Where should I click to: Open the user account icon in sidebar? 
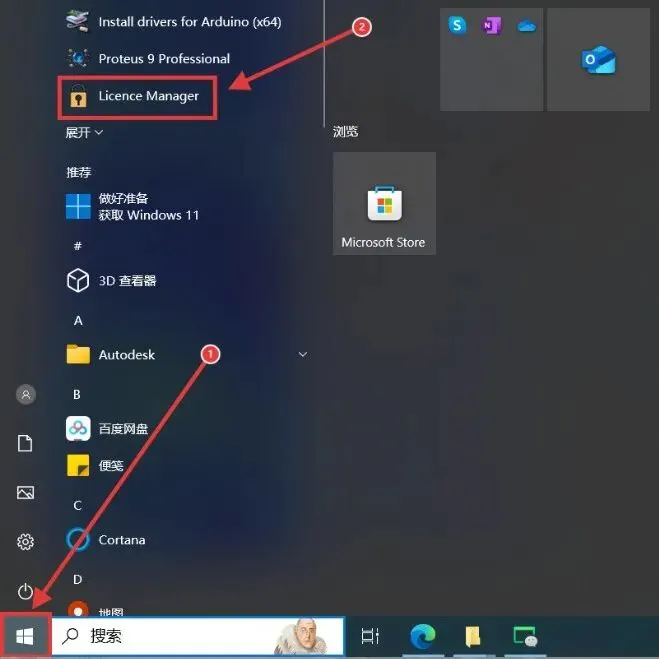tap(26, 394)
